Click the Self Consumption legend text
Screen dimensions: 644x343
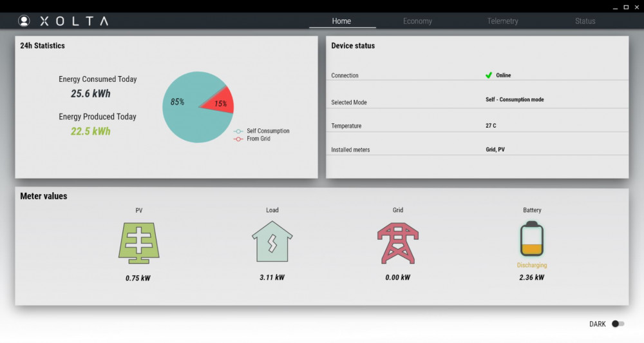(268, 131)
